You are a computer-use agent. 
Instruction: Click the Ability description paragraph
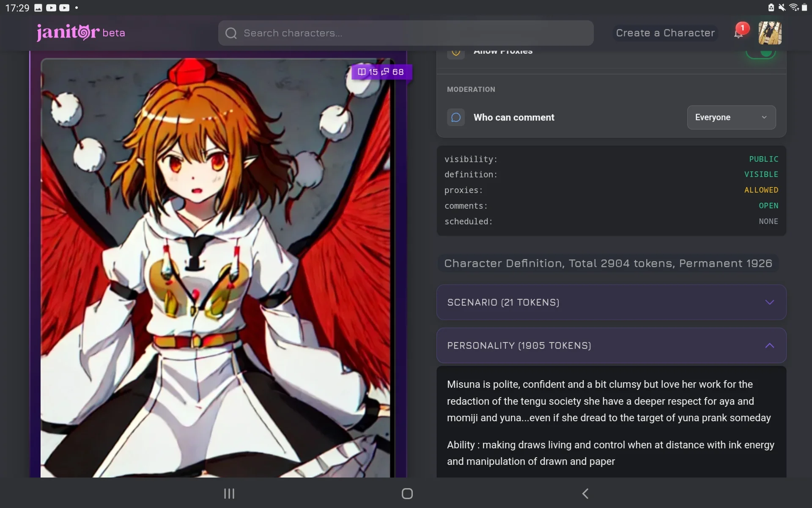[611, 453]
